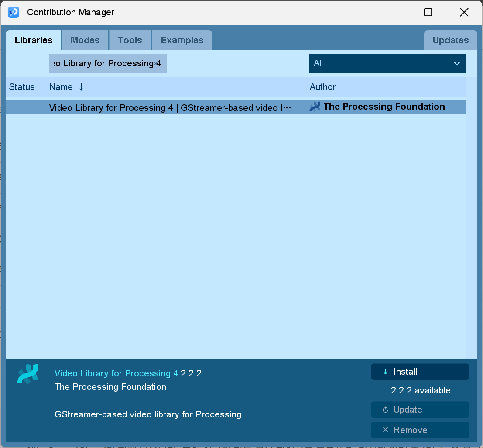The width and height of the screenshot is (483, 448).
Task: Open the Tools tab
Action: tap(130, 40)
